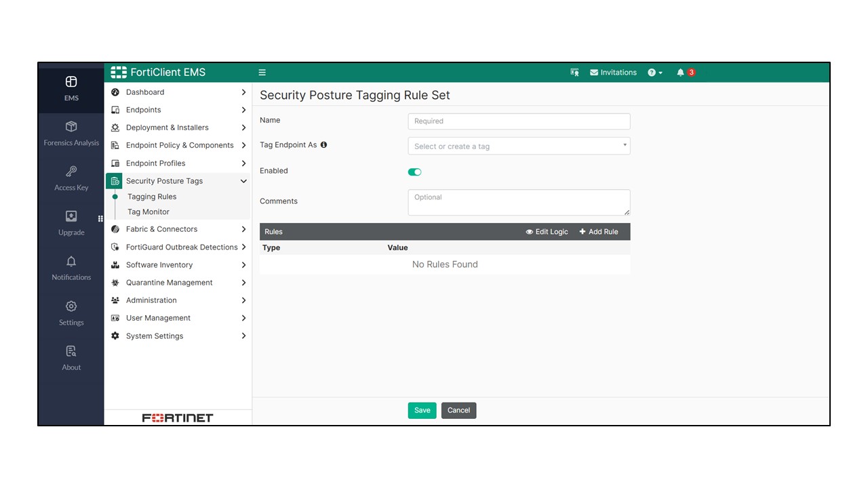Expand the Dashboard menu chevron

point(243,92)
